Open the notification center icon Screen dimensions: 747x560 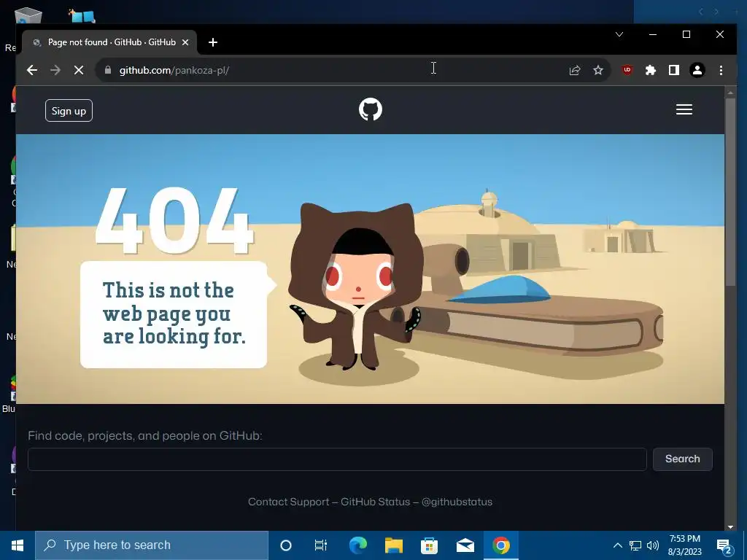[x=724, y=545]
